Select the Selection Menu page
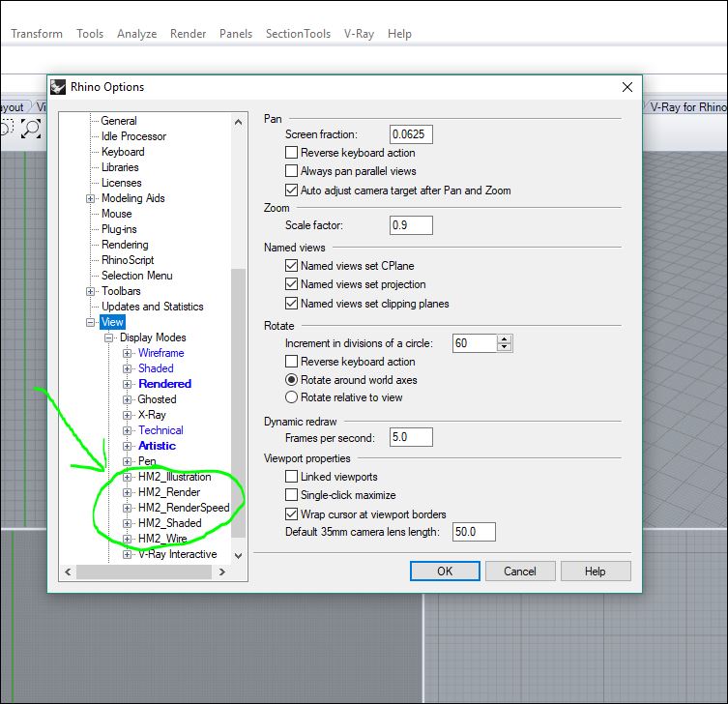The height and width of the screenshot is (704, 728). [x=137, y=276]
